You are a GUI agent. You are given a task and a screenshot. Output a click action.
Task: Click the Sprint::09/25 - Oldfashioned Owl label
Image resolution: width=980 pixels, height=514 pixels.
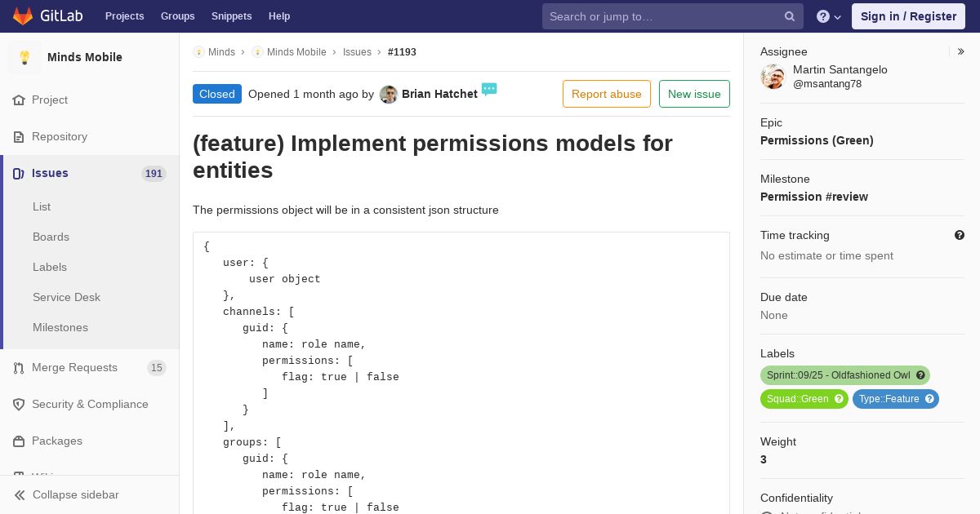point(838,375)
